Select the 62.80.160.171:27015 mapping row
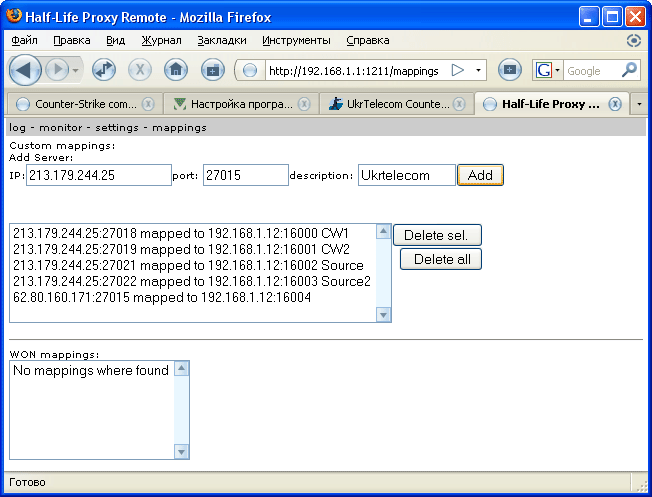The image size is (652, 497). pyautogui.click(x=194, y=297)
